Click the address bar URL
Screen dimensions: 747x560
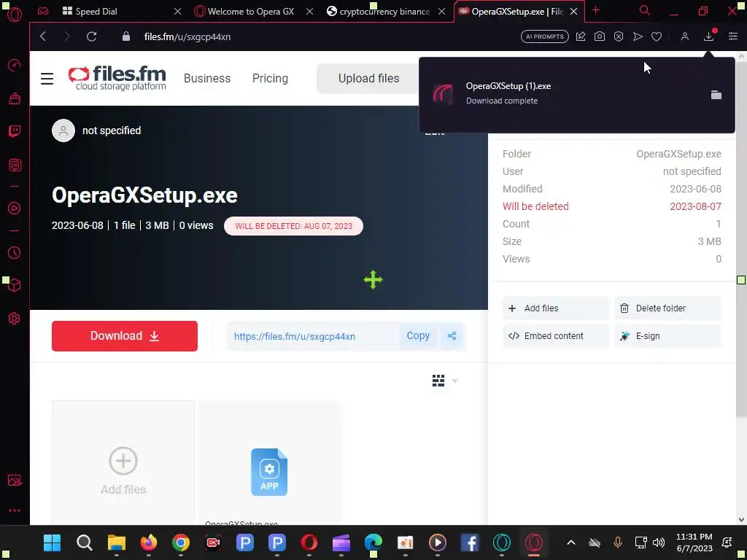click(x=187, y=36)
